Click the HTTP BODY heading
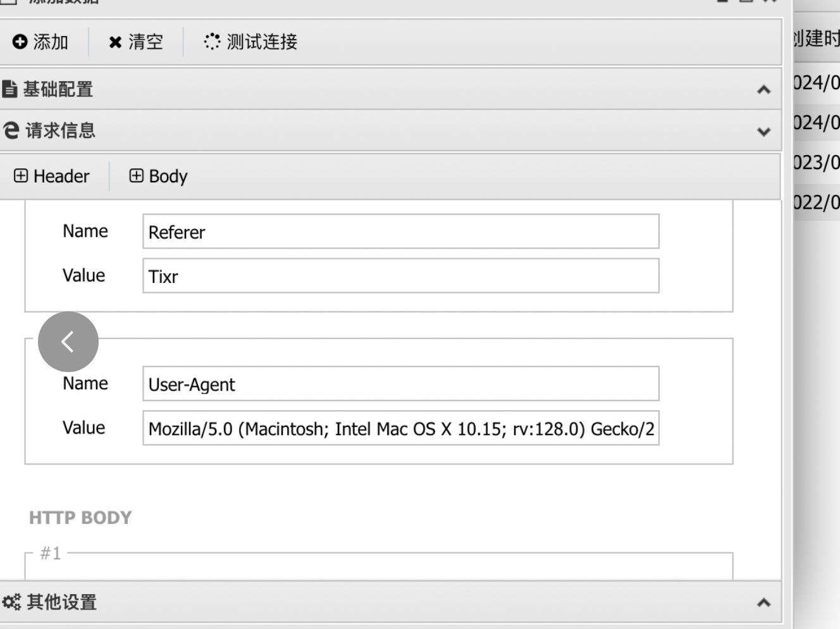 pyautogui.click(x=80, y=518)
